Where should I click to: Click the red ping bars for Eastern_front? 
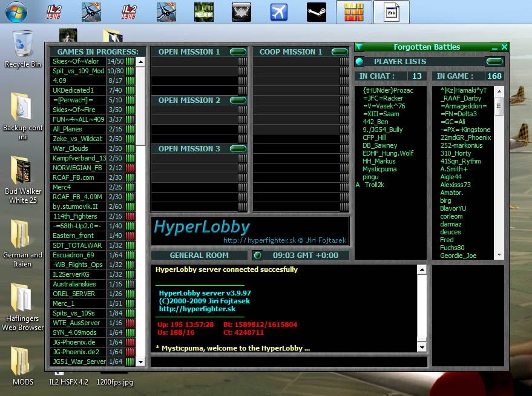click(x=130, y=236)
